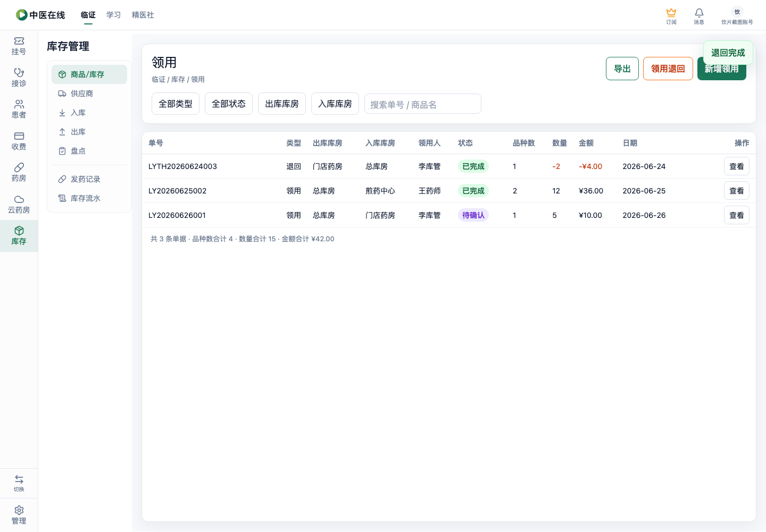This screenshot has width=766, height=532.
Task: Click order number LY20260626001
Action: pyautogui.click(x=177, y=215)
